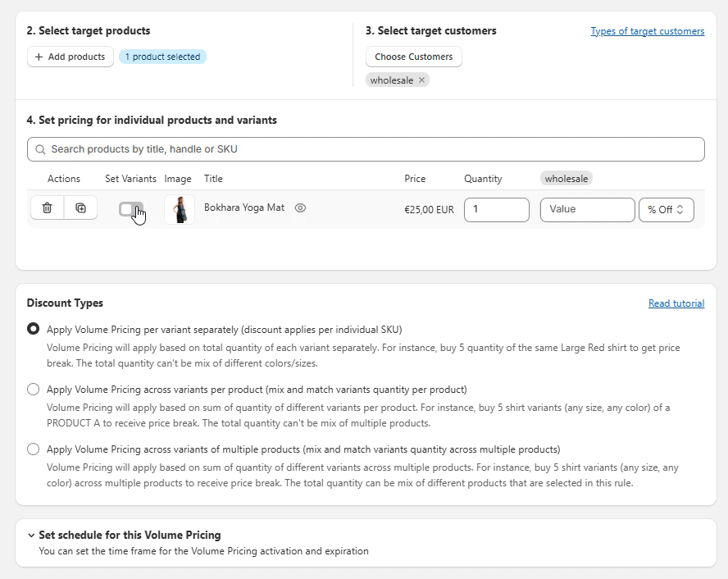Open Types of target customers link
Viewport: 728px width, 579px height.
click(x=647, y=31)
